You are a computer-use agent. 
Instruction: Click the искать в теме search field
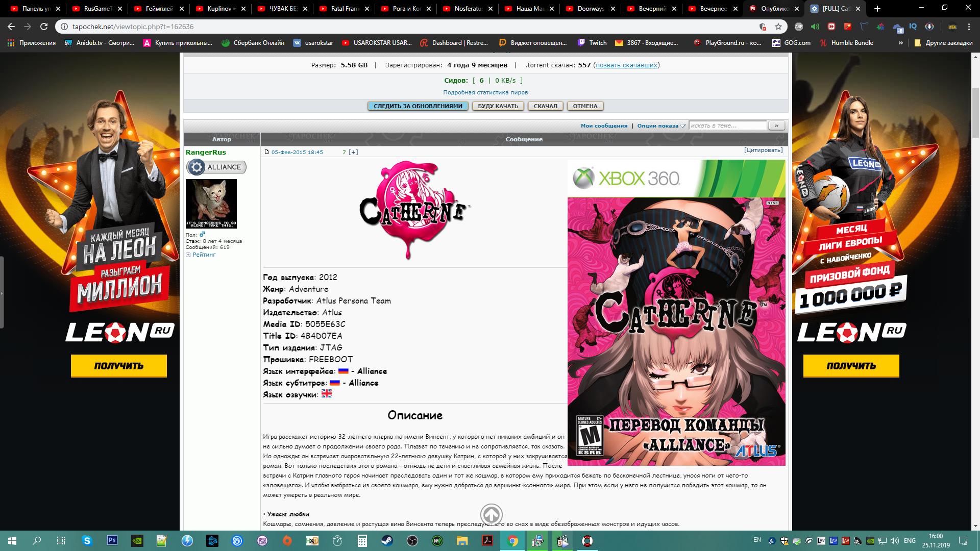tap(728, 126)
